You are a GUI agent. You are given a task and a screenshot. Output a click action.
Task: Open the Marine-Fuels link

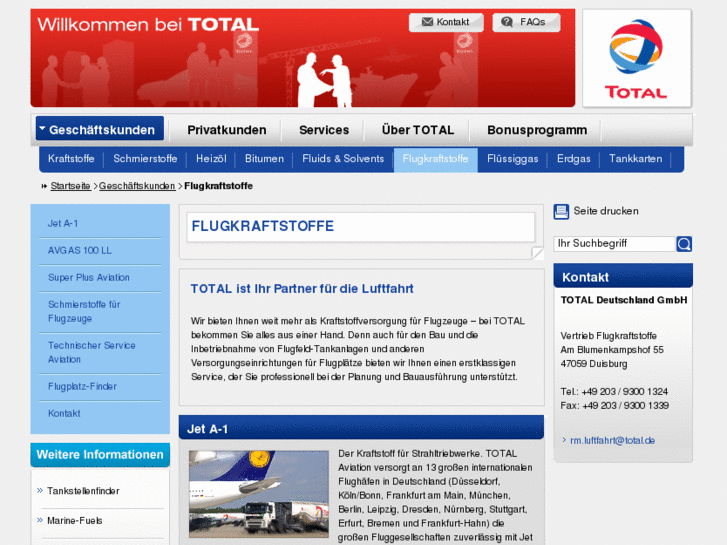click(75, 520)
